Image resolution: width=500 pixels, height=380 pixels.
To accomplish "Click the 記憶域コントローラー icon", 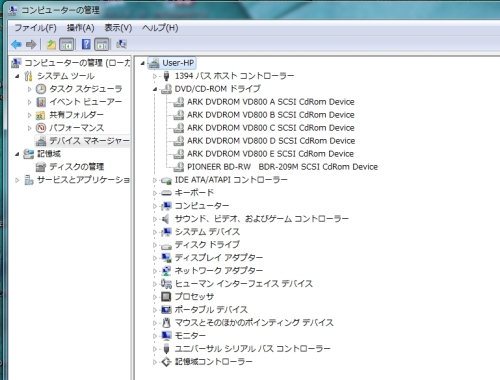I will pos(166,362).
